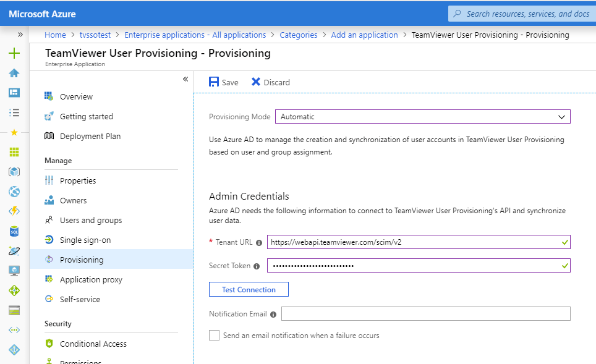
Task: Show info tooltip for Tenant URL
Action: [259, 242]
